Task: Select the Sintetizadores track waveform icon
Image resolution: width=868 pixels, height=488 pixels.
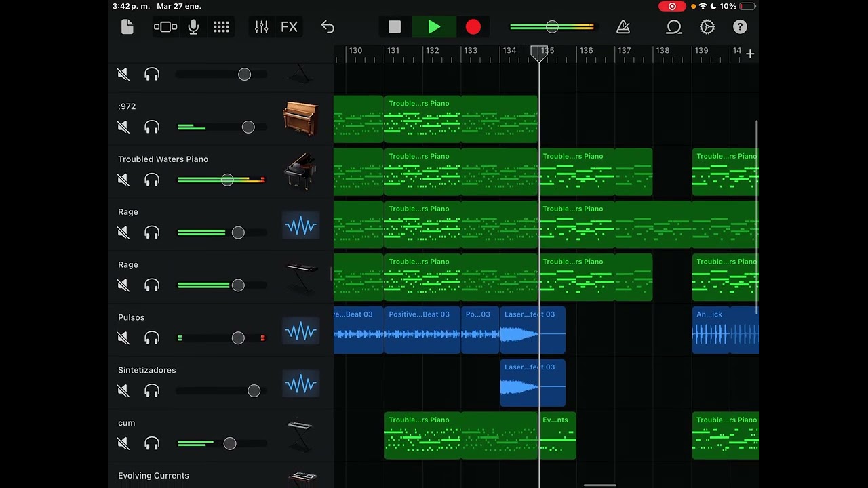Action: (x=300, y=384)
